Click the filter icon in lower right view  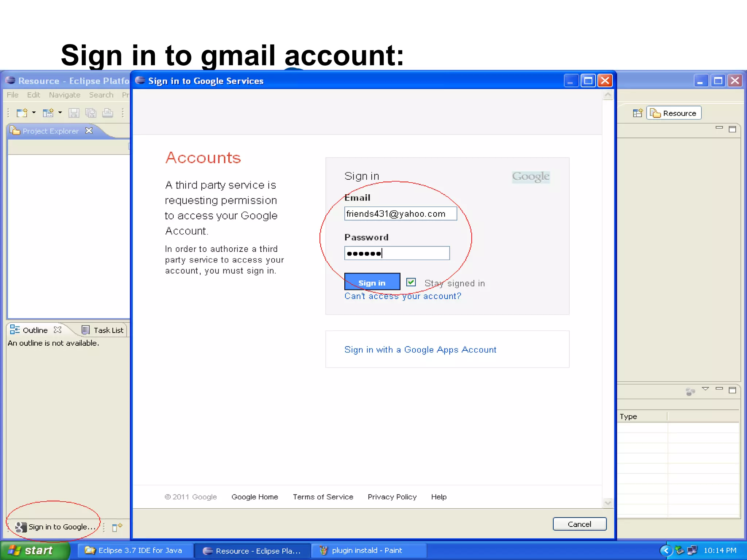coord(690,391)
